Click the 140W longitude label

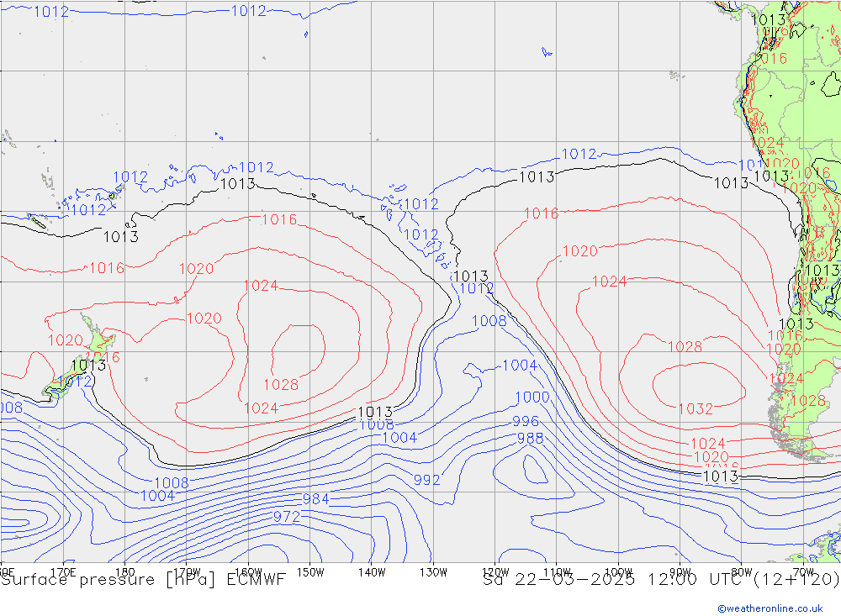click(x=372, y=572)
